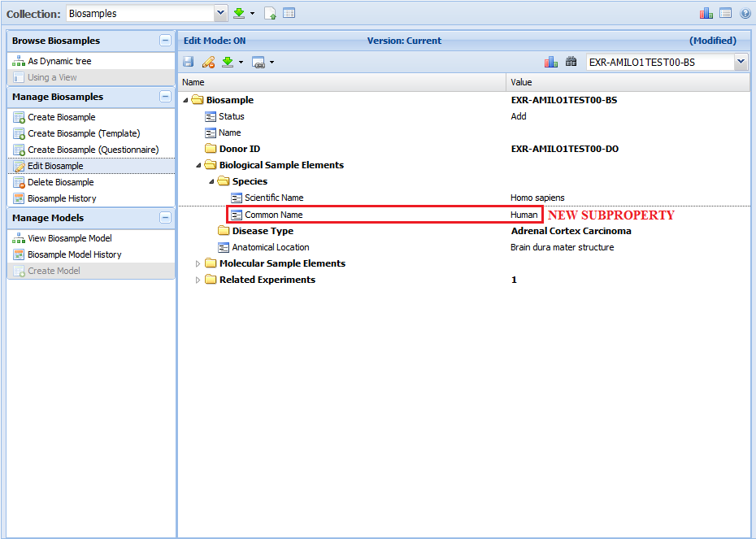Open the help question mark icon
Image resolution: width=756 pixels, height=539 pixels.
[745, 14]
